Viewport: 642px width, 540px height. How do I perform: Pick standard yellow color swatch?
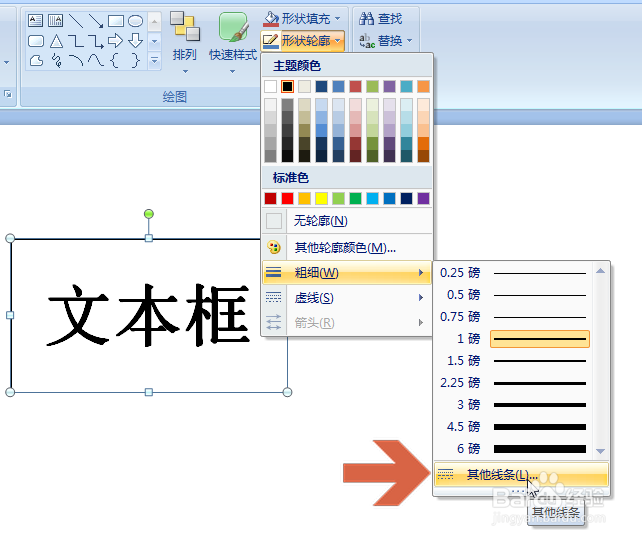pyautogui.click(x=321, y=199)
